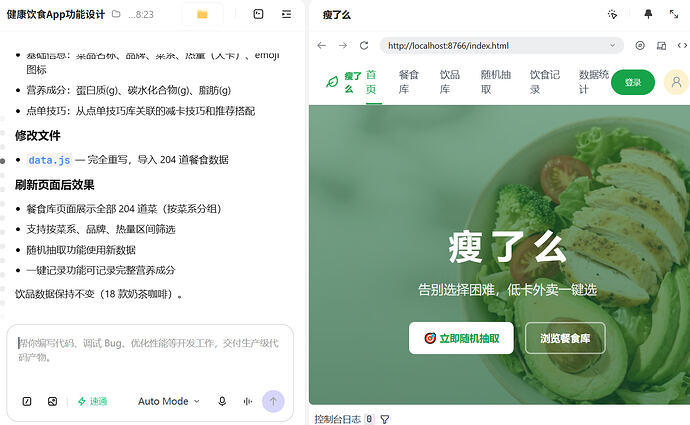Expand the address bar URL history dropdown
The width and height of the screenshot is (690, 425).
tap(612, 45)
